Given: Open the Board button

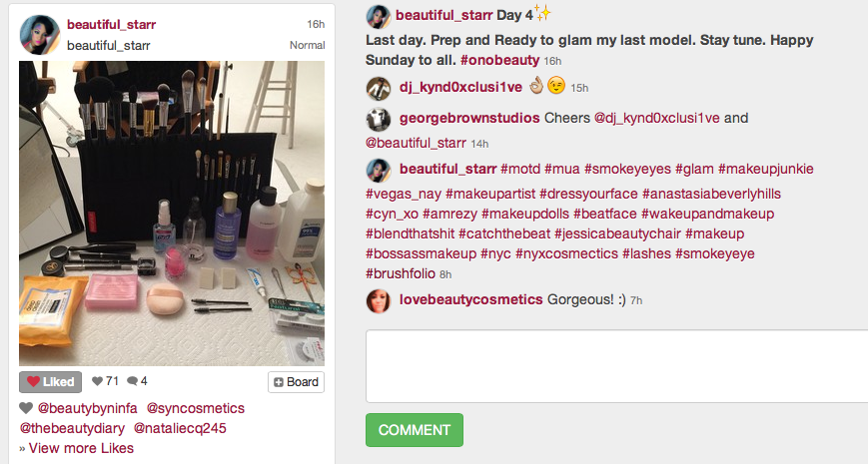Looking at the screenshot, I should [297, 382].
